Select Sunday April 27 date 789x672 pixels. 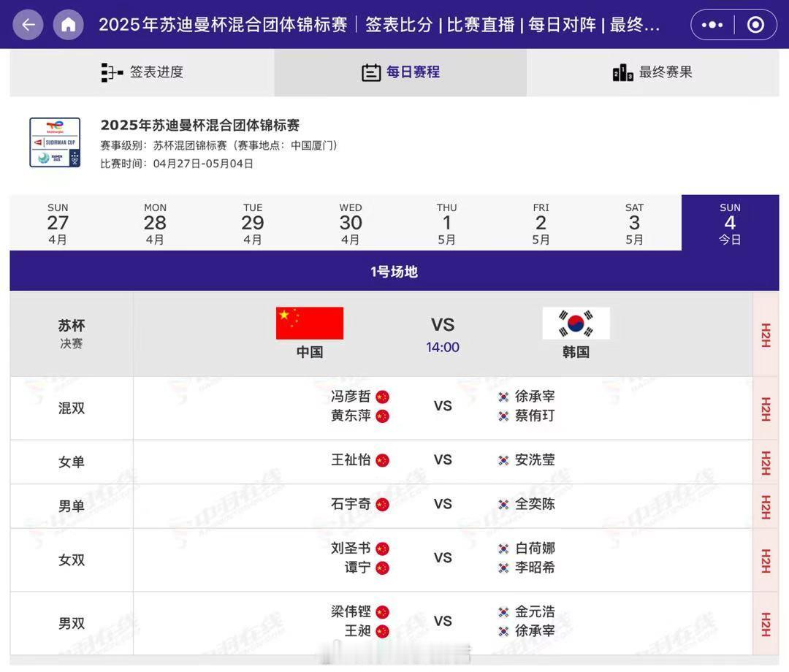58,223
